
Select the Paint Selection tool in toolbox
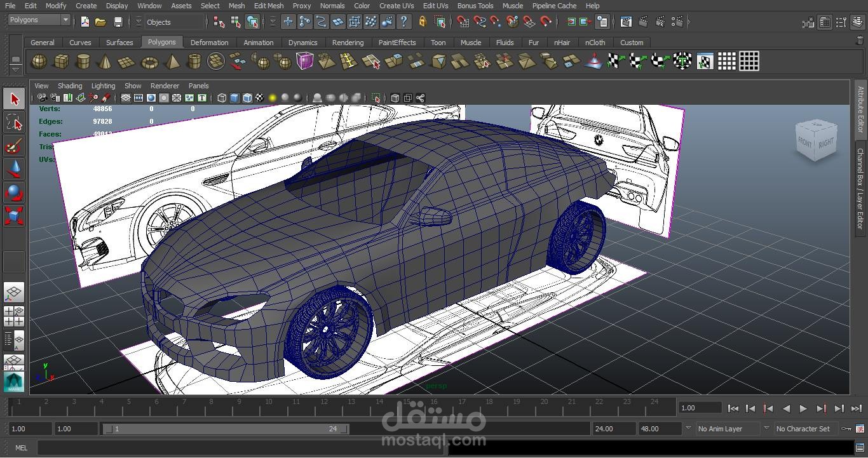pos(14,146)
